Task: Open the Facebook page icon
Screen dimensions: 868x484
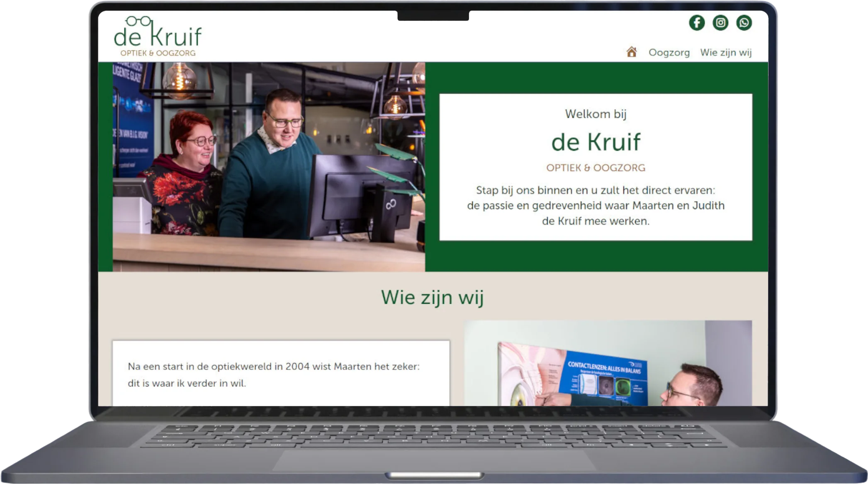Action: coord(697,22)
